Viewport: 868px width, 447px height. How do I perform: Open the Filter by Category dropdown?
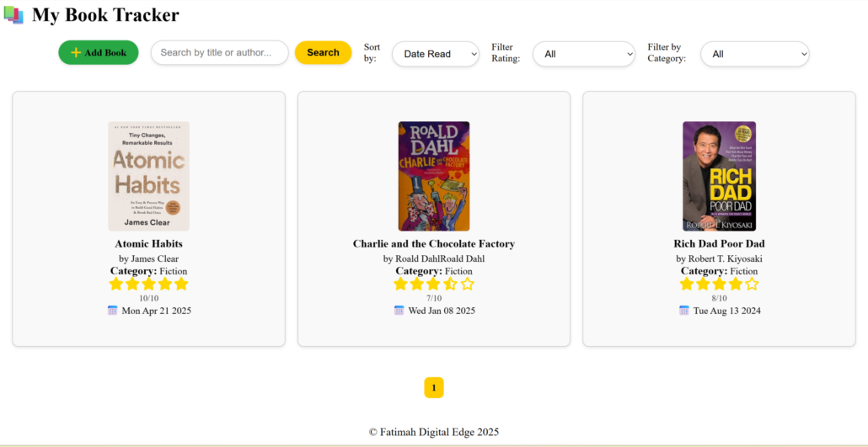pos(755,54)
